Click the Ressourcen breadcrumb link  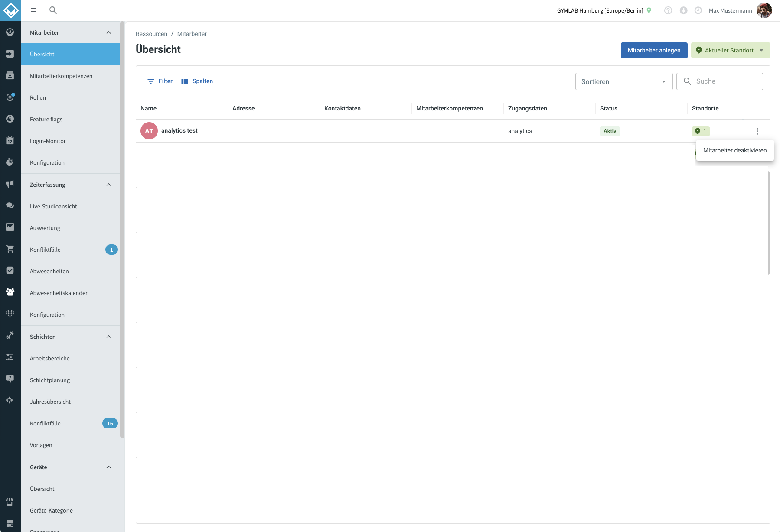(151, 34)
